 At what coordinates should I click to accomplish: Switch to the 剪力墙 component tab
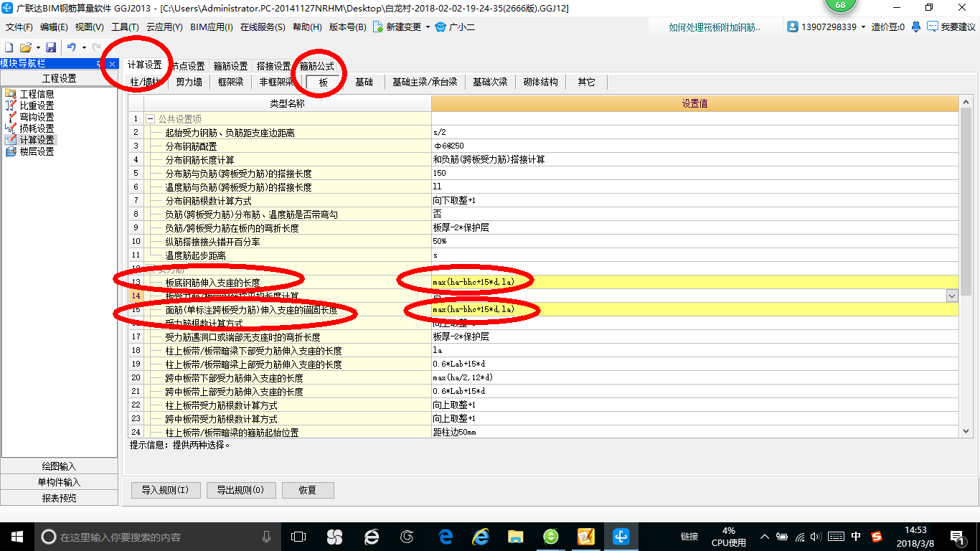(x=189, y=83)
